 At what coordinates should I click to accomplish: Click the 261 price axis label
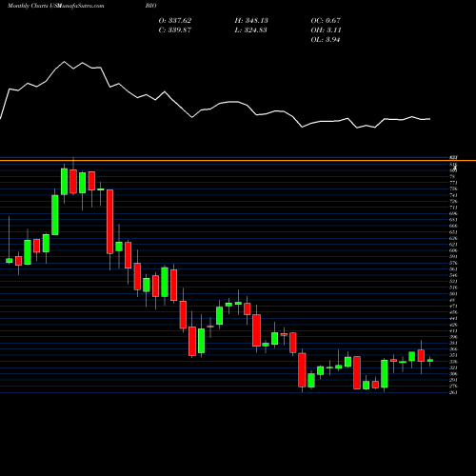pos(453,392)
